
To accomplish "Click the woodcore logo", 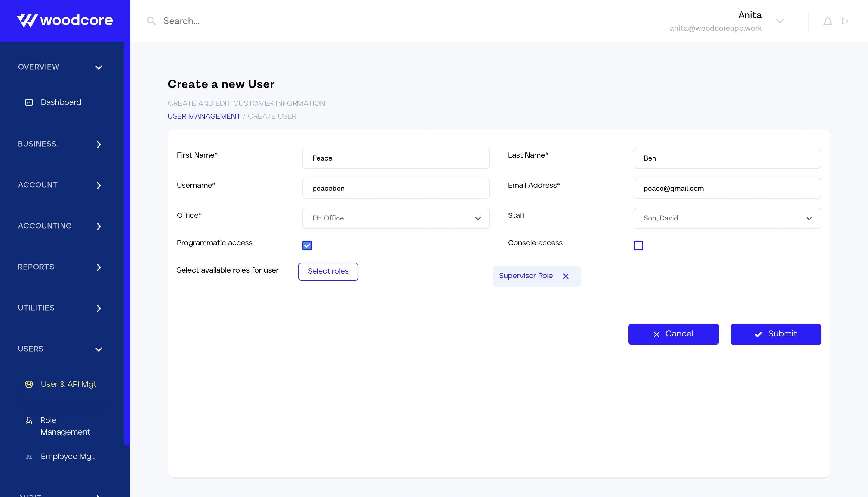I will pos(65,20).
